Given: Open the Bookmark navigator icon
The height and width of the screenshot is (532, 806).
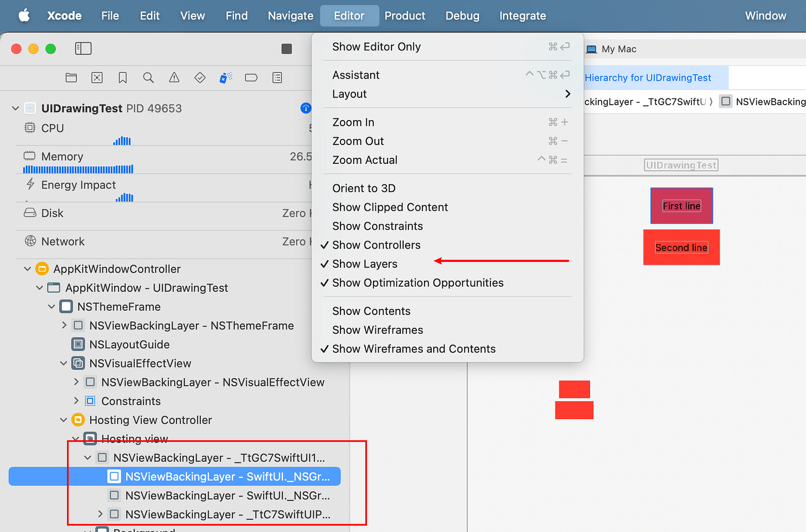Looking at the screenshot, I should [123, 78].
